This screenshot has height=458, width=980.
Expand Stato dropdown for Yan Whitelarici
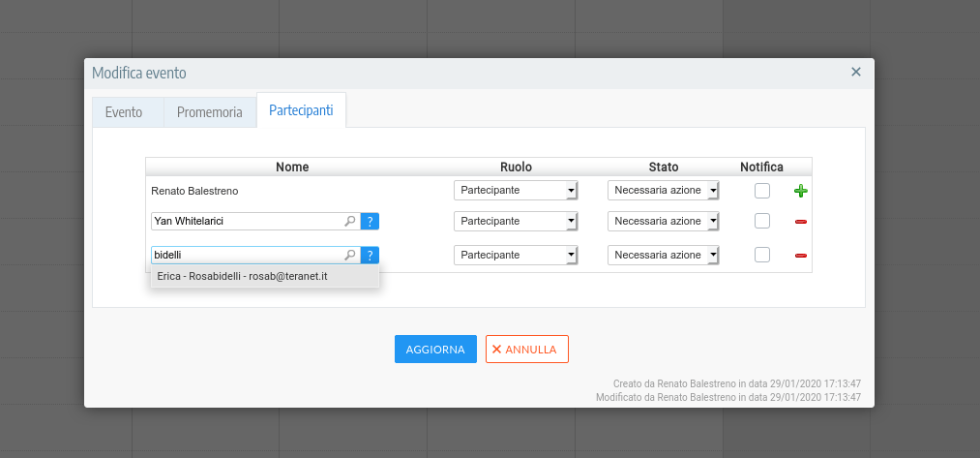664,222
